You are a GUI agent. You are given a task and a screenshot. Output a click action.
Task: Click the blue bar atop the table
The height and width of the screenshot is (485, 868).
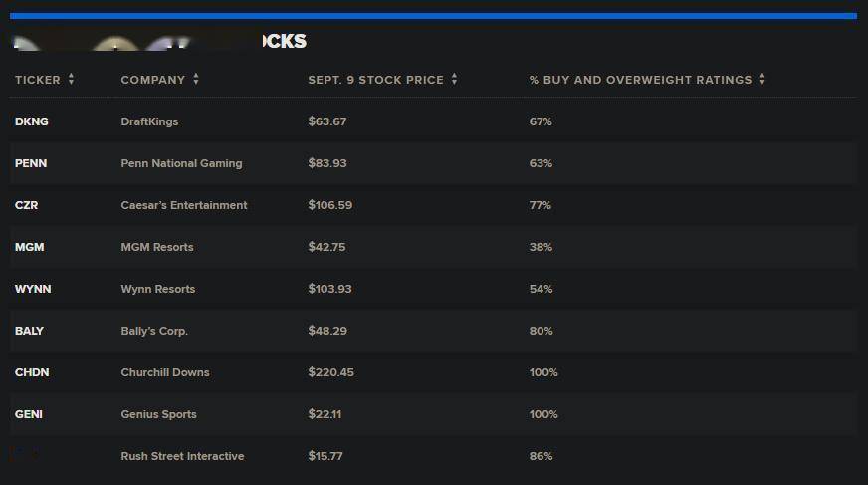[x=433, y=16]
